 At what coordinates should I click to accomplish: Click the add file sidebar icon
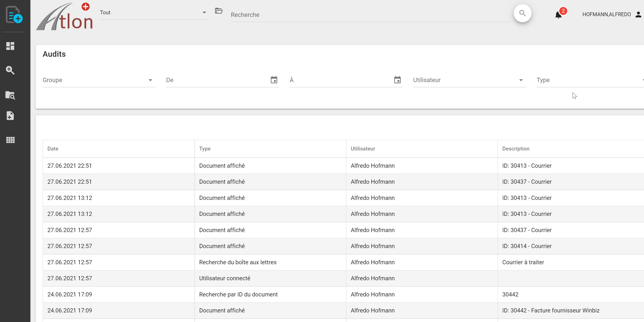(x=10, y=116)
